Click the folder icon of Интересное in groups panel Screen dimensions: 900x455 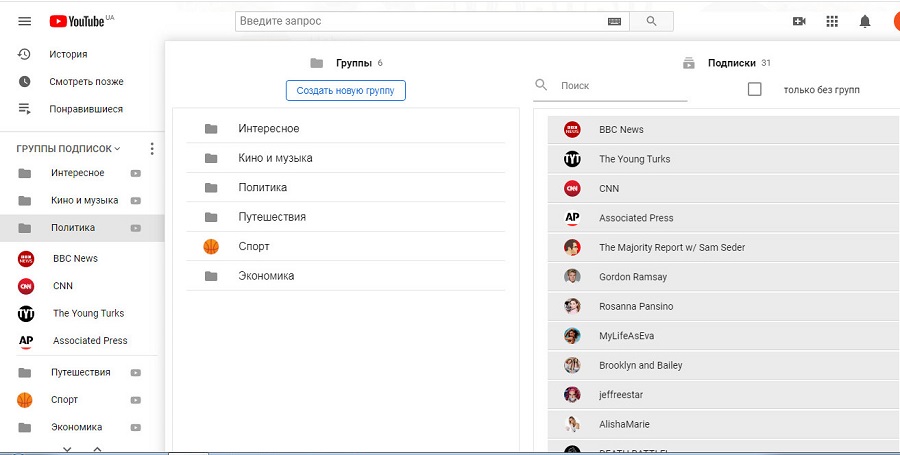click(211, 129)
